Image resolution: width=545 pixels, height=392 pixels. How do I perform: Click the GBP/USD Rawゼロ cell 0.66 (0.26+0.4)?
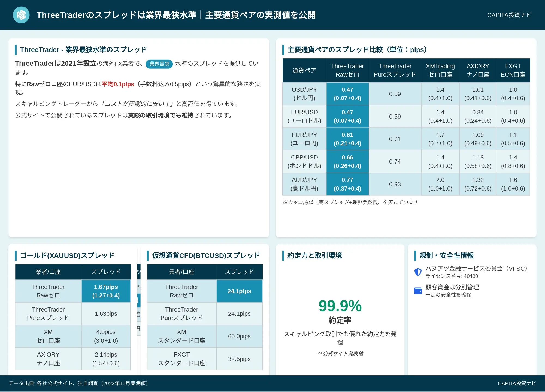tap(347, 162)
